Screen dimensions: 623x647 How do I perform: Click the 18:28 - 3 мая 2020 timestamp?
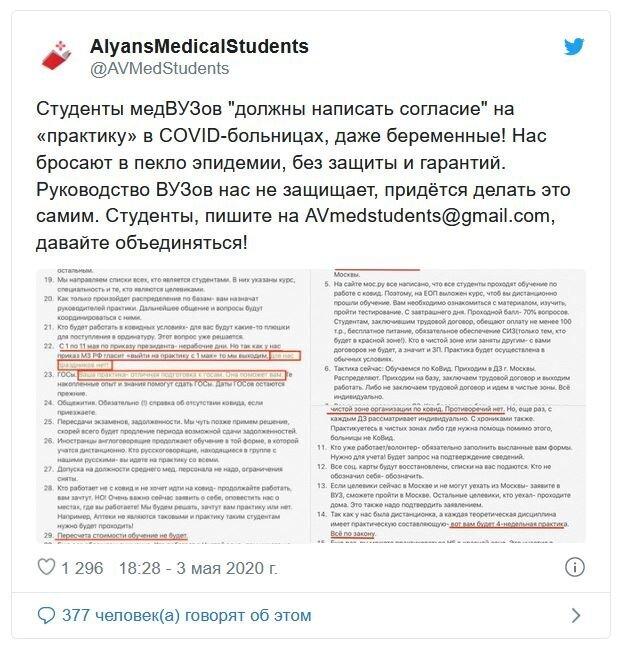(198, 568)
